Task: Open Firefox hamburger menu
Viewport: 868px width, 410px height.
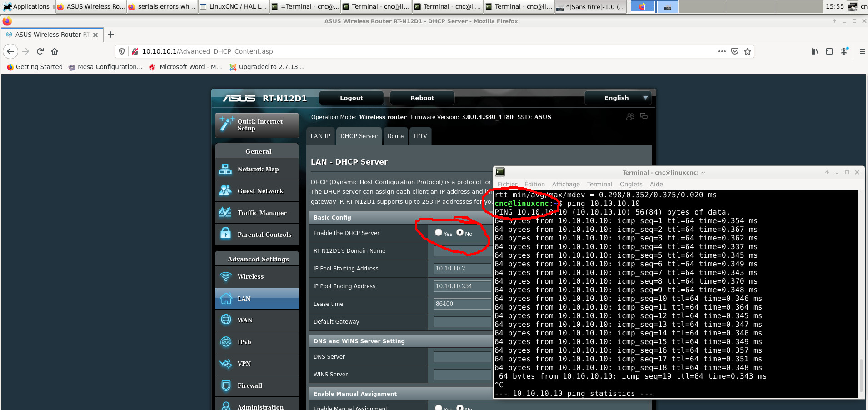Action: click(862, 51)
